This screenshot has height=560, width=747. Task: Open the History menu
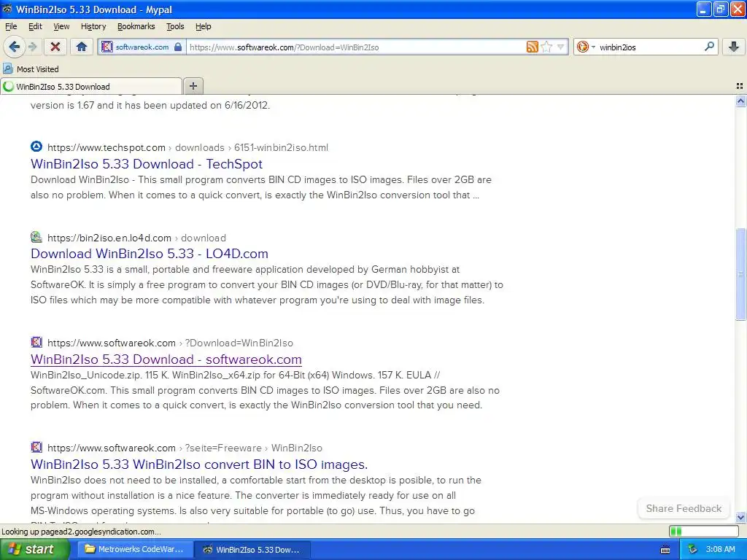[93, 27]
